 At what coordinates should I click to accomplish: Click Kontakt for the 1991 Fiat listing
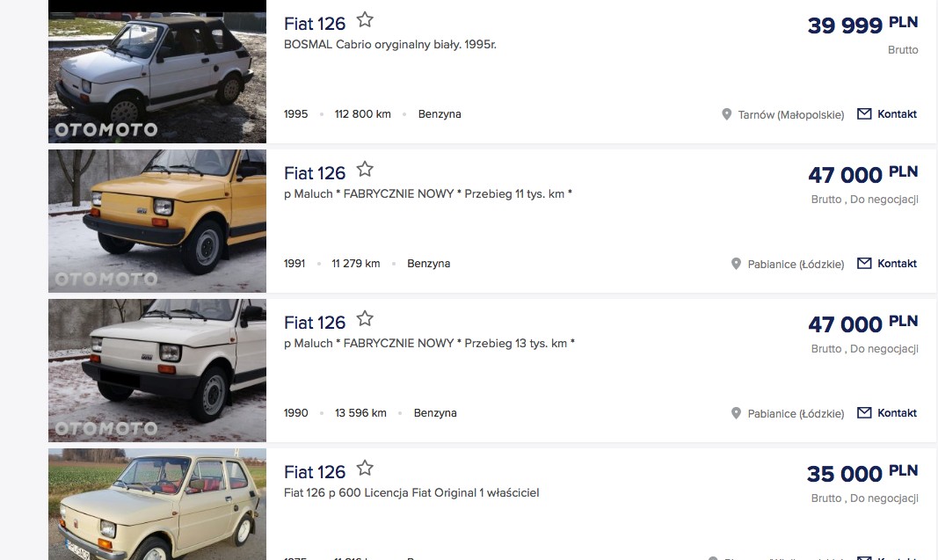pos(897,264)
